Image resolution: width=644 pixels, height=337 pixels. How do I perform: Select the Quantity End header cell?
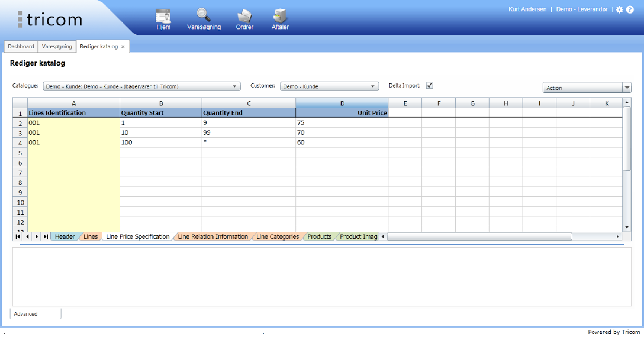click(x=249, y=113)
